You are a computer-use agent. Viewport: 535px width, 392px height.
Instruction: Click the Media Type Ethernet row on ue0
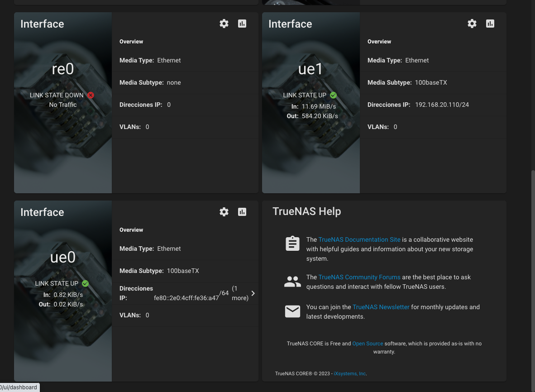point(185,249)
